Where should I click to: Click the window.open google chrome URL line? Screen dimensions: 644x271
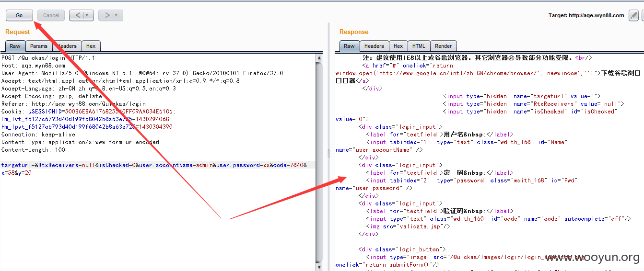click(x=488, y=73)
